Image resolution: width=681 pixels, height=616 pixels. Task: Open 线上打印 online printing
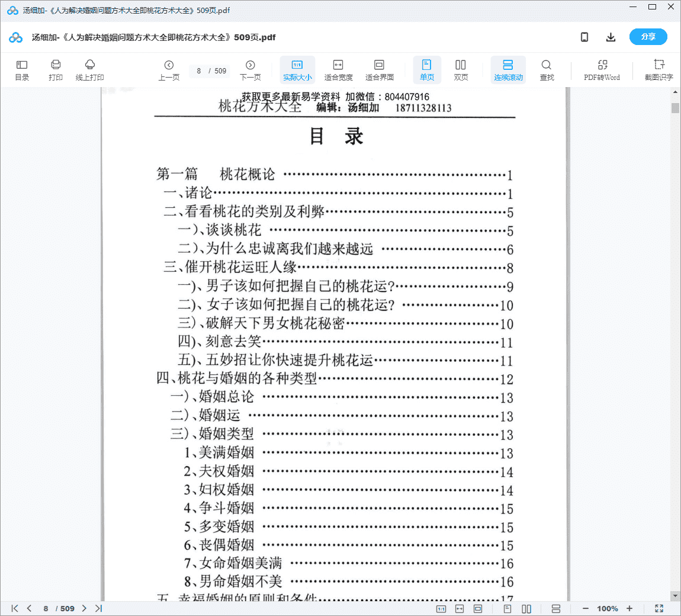(90, 70)
